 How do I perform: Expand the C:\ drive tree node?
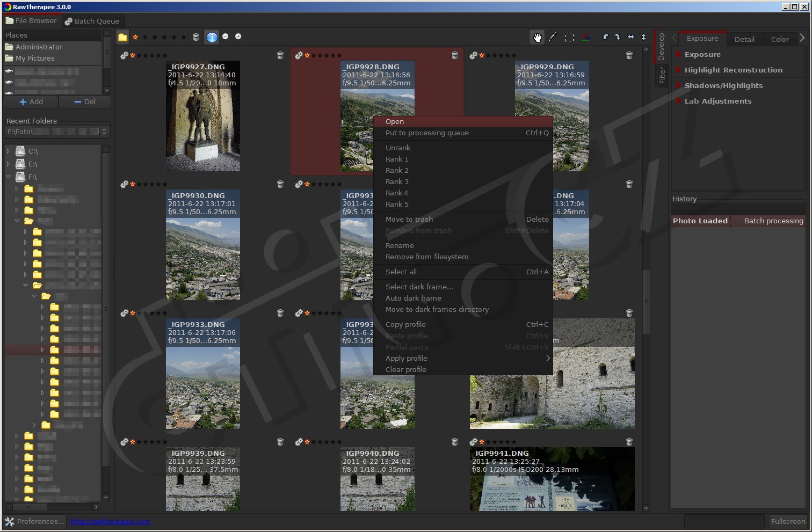click(8, 151)
